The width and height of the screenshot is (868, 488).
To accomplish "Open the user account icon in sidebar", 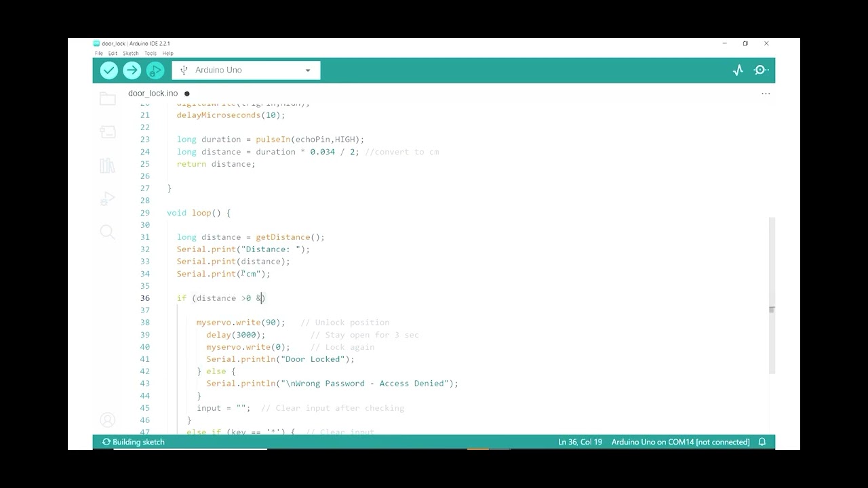I will pyautogui.click(x=107, y=420).
